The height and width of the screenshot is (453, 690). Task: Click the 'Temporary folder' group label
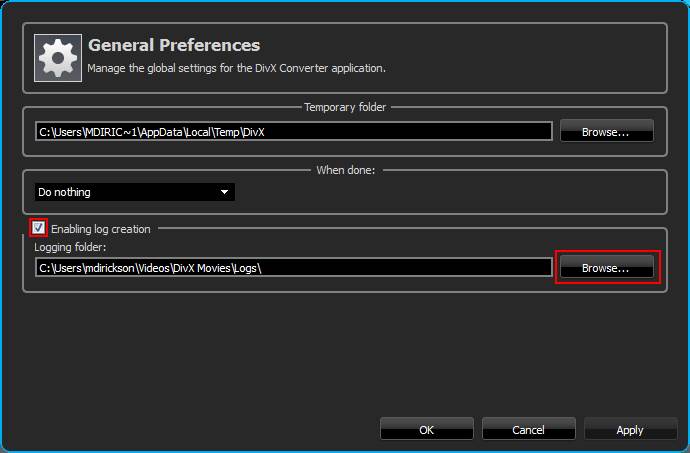(345, 107)
